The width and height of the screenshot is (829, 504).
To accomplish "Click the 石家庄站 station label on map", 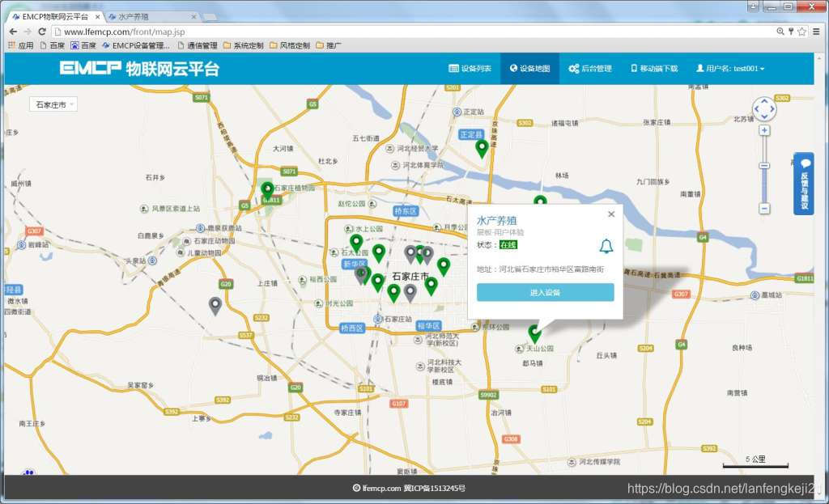I will pyautogui.click(x=397, y=319).
